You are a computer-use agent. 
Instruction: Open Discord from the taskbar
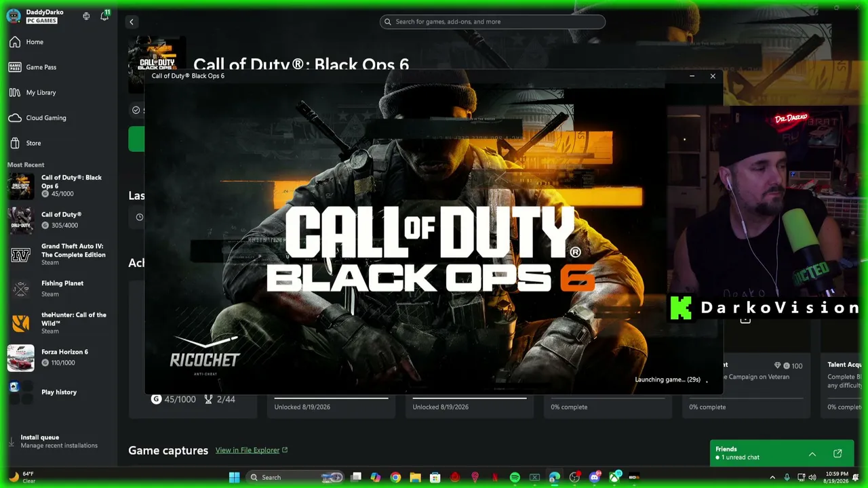coord(595,477)
